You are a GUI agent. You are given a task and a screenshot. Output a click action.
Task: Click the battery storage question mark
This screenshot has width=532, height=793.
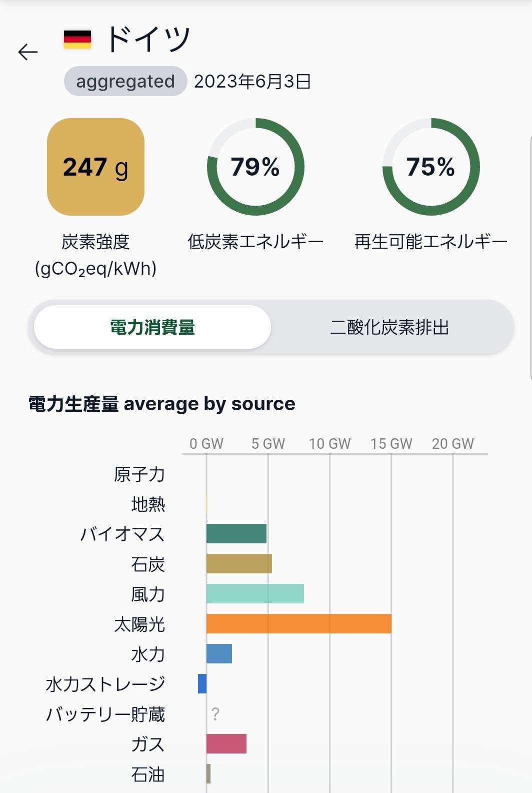215,714
